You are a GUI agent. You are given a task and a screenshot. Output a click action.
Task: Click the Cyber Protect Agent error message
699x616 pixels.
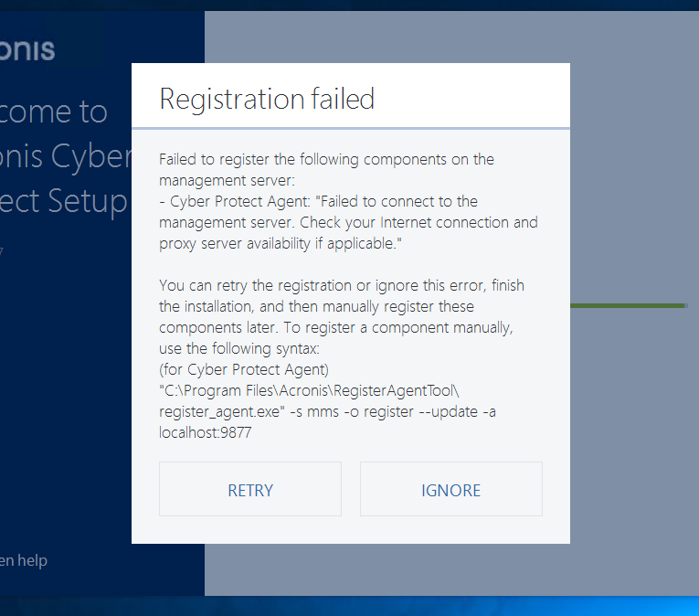pos(318,201)
